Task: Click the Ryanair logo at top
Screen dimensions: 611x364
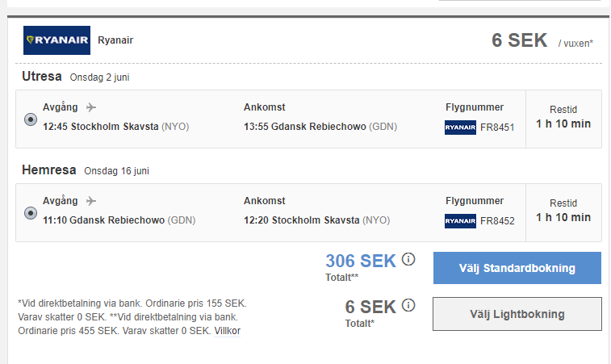Action: point(56,40)
